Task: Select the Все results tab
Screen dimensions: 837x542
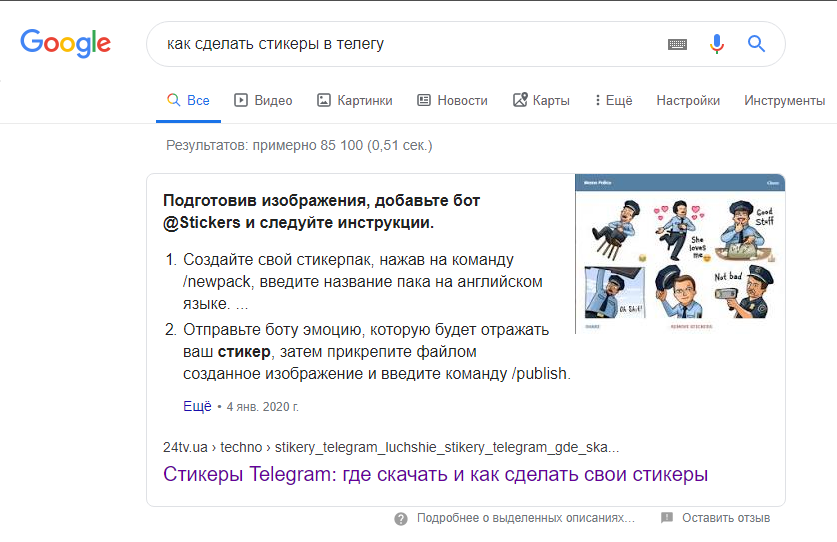Action: (x=188, y=100)
